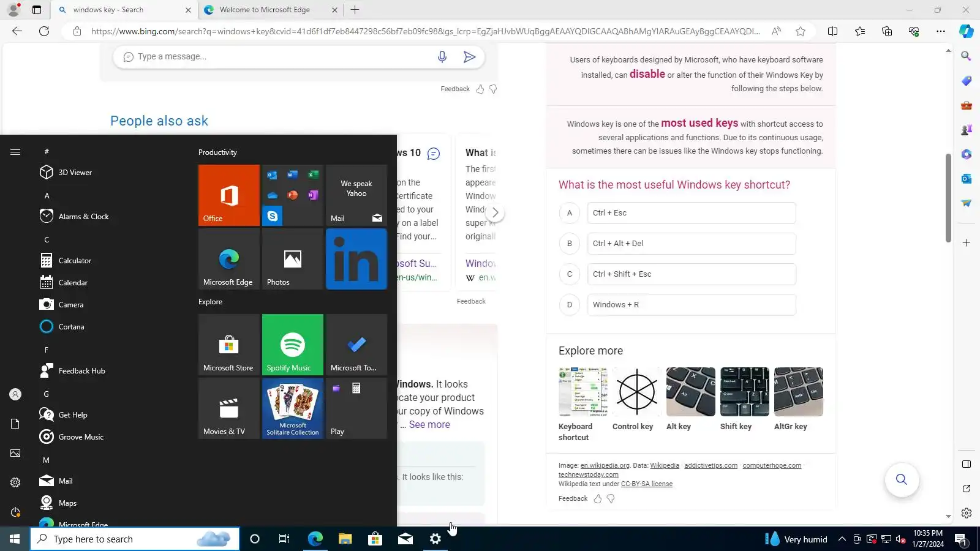Screen dimensions: 980x551
Task: Launch Microsoft Solitaire Collection tile
Action: click(293, 408)
